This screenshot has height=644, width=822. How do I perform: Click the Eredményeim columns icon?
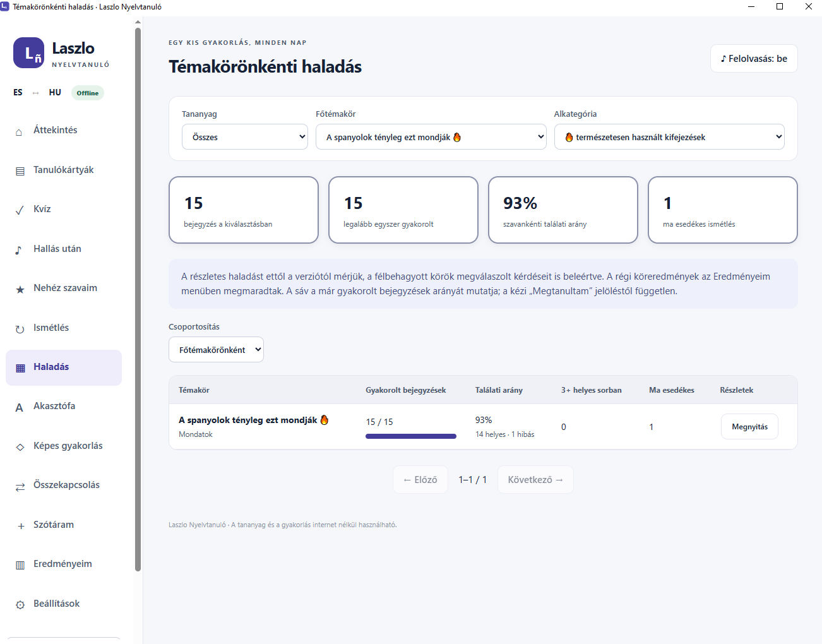click(x=20, y=566)
